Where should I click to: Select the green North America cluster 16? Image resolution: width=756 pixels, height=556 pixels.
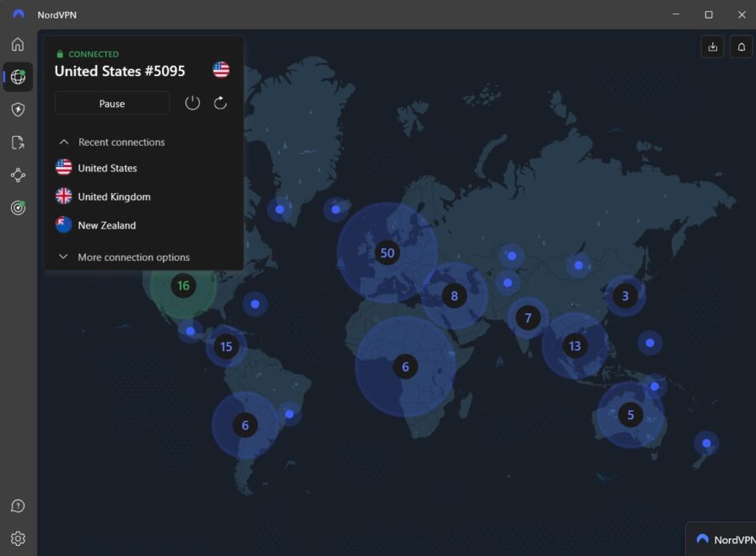click(x=183, y=285)
